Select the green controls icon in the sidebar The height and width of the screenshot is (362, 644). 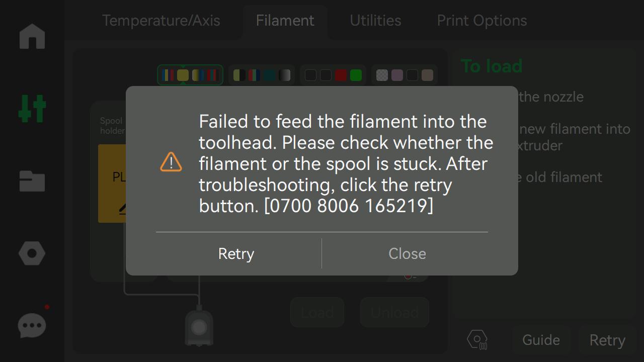coord(32,108)
